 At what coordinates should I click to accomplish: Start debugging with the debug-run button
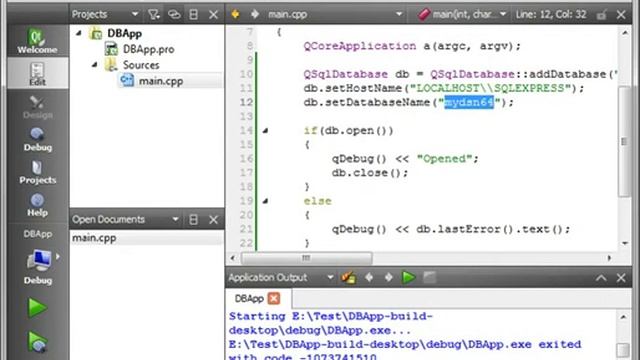point(37,341)
